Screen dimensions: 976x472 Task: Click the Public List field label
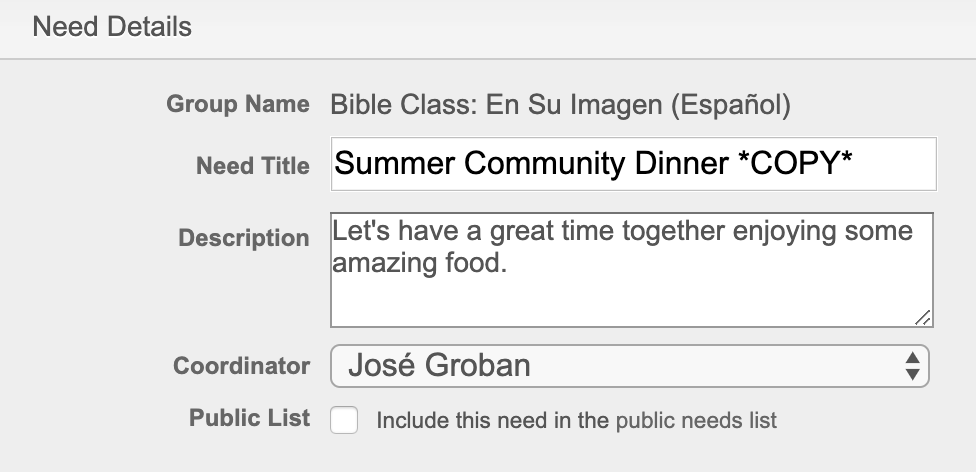coord(249,418)
